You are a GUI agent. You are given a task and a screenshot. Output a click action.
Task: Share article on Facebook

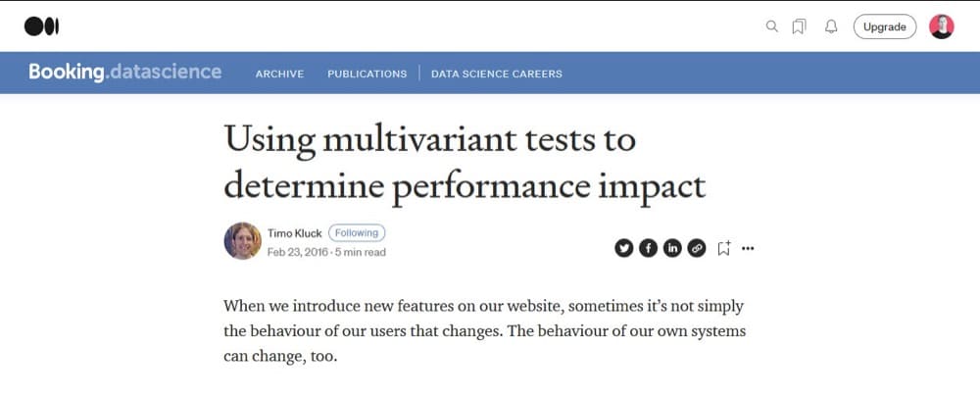pos(648,248)
